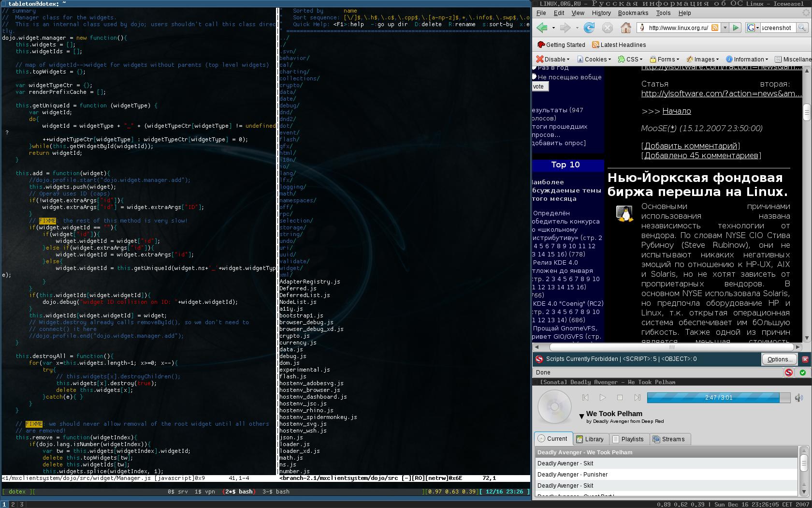
Task: Click the 'Добавлено 45 комментариев' link
Action: (x=701, y=155)
